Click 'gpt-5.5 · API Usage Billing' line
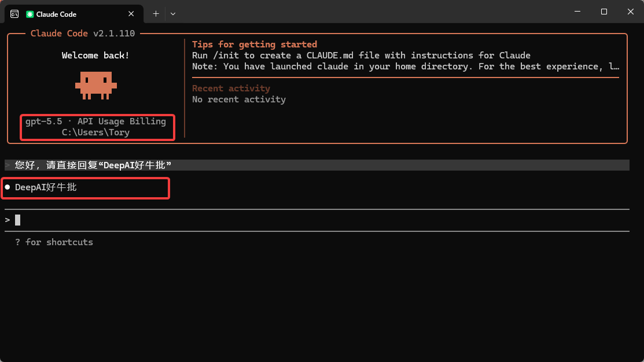 [95, 121]
